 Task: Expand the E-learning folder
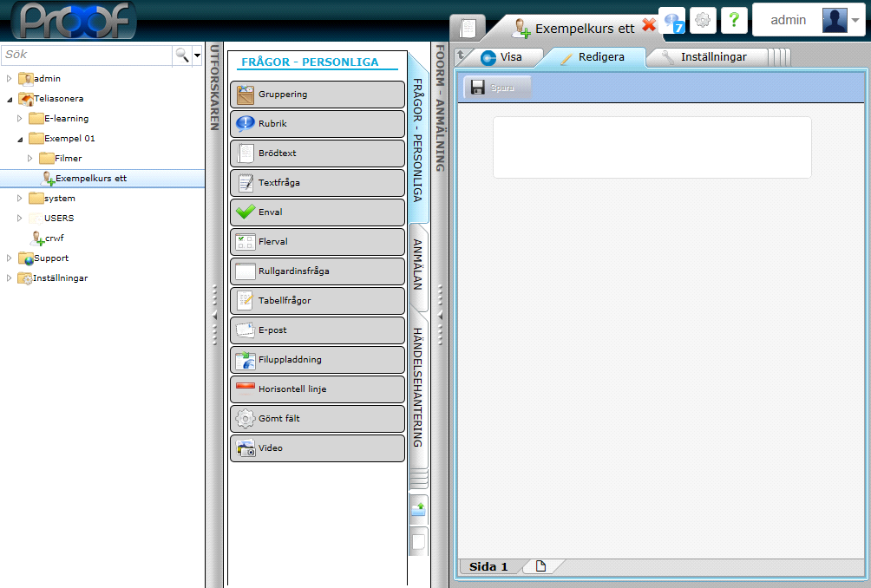point(20,118)
